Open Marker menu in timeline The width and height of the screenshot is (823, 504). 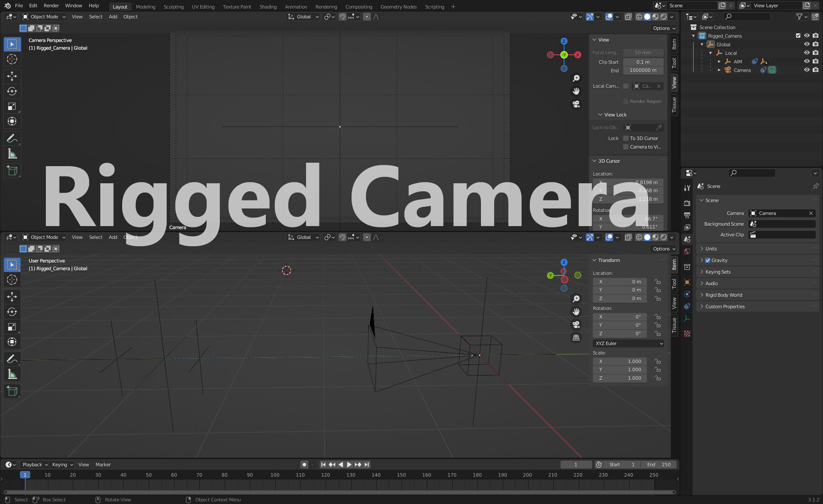pyautogui.click(x=103, y=465)
